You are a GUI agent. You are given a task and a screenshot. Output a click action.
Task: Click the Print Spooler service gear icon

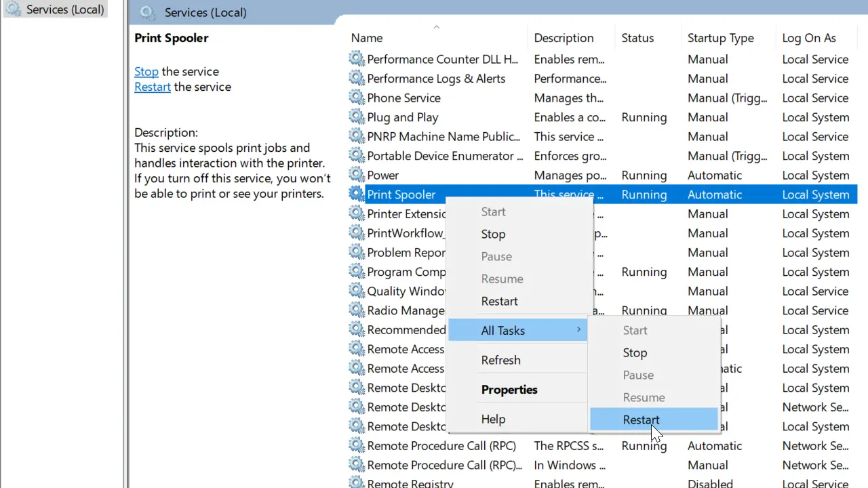coord(357,195)
